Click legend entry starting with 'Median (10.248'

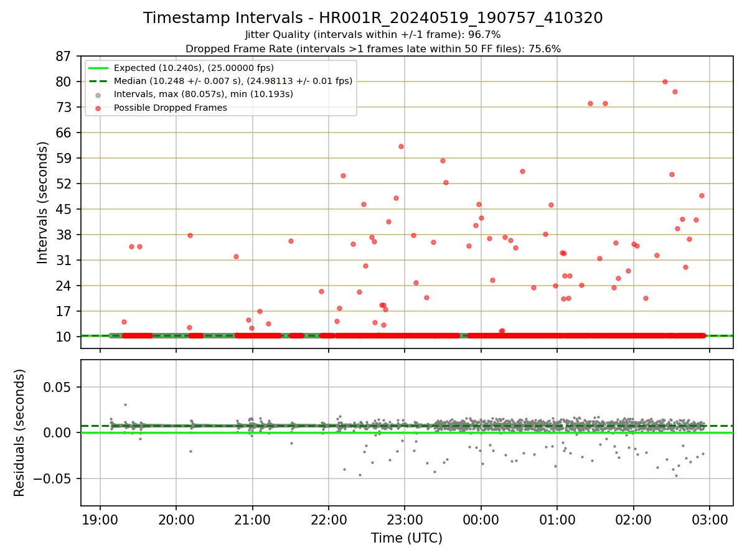coord(233,81)
